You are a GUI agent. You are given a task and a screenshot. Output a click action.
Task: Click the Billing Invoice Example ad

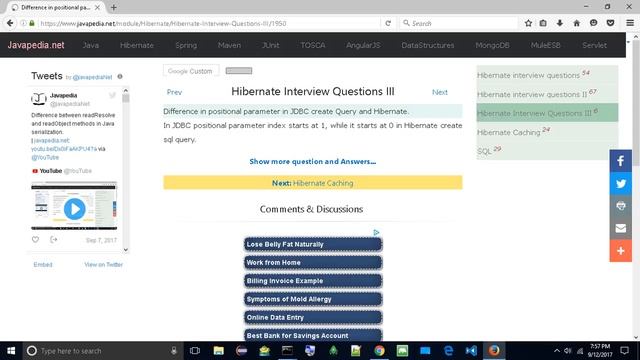313,281
